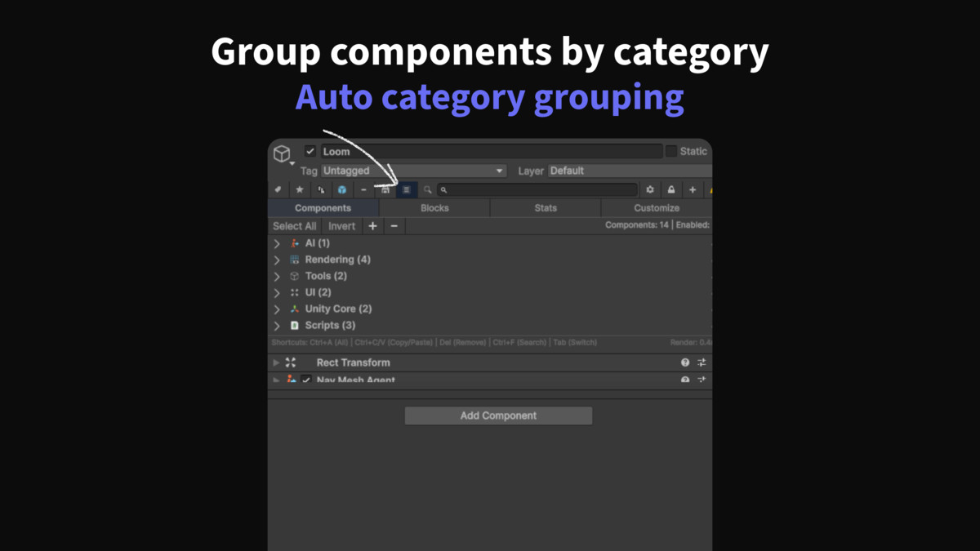
Task: Click the Add Component button
Action: tap(498, 415)
